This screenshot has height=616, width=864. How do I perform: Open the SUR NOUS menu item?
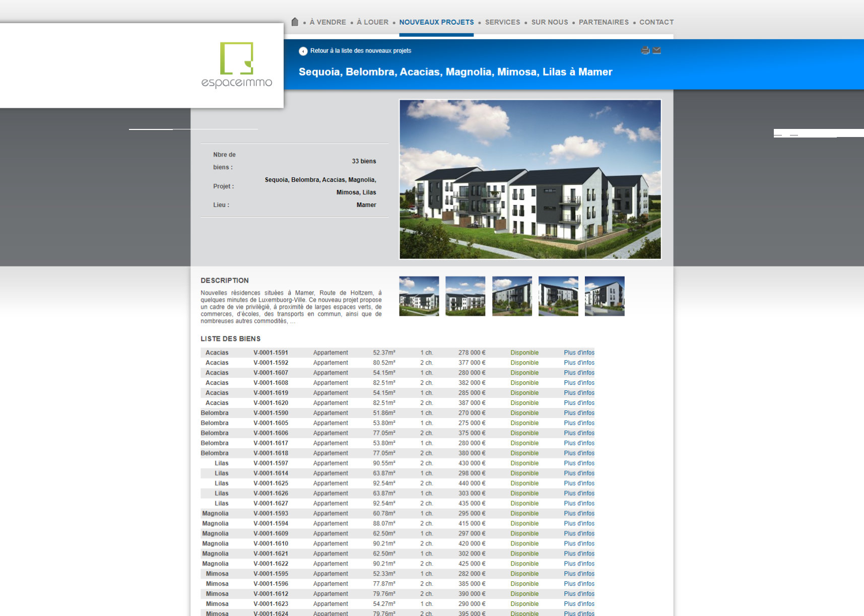pyautogui.click(x=549, y=22)
